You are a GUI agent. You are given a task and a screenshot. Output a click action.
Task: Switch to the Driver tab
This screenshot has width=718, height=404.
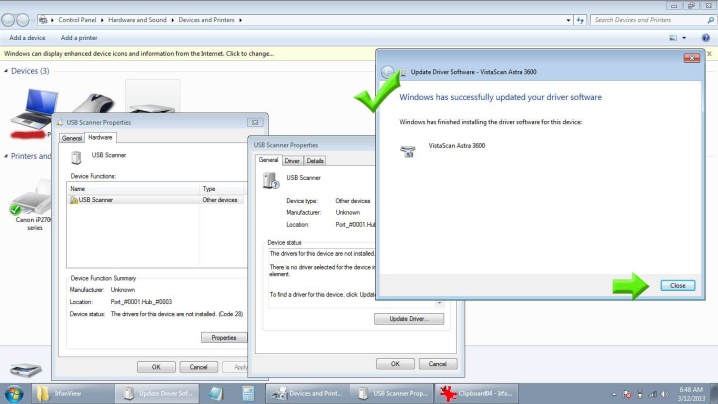tap(292, 161)
